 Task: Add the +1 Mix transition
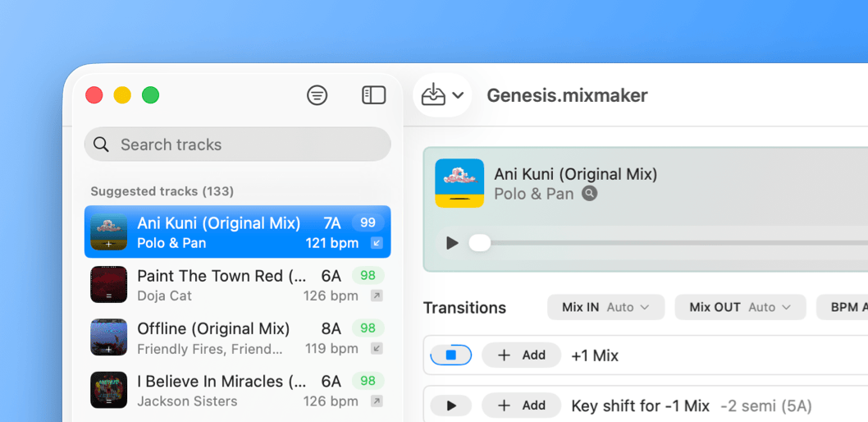tap(521, 355)
